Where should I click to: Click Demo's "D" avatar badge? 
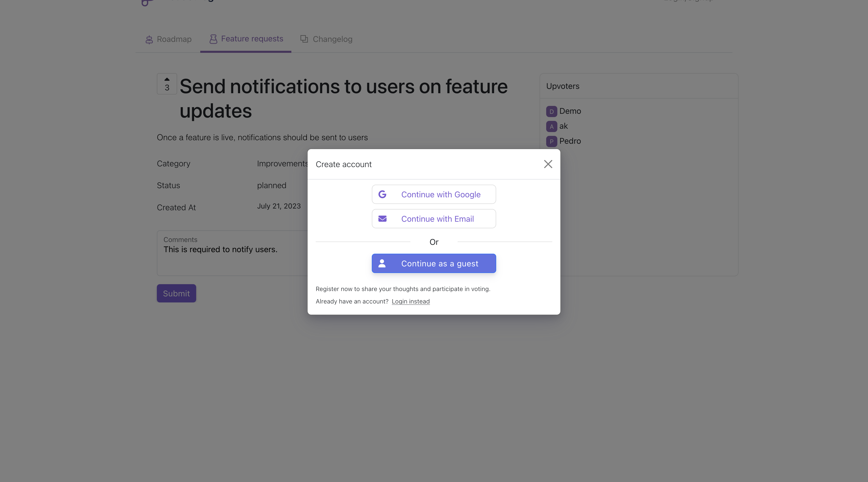551,111
